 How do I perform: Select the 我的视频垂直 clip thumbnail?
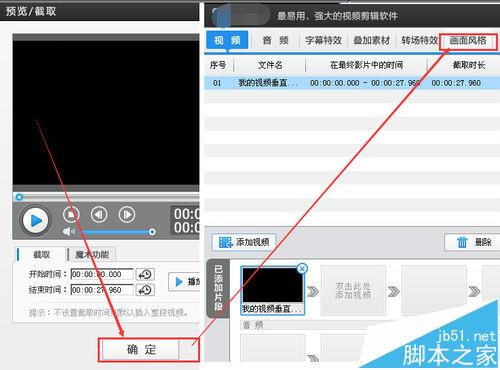pos(272,289)
